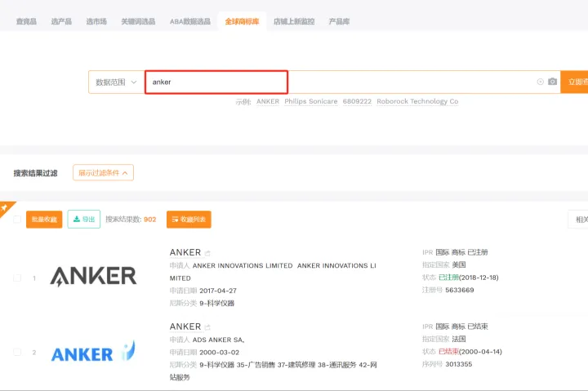Image resolution: width=588 pixels, height=391 pixels.
Task: Click the anker search input field
Action: pos(216,82)
